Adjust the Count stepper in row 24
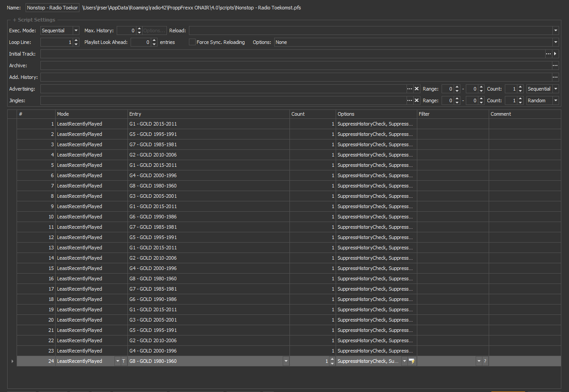This screenshot has height=392, width=569. click(x=332, y=361)
